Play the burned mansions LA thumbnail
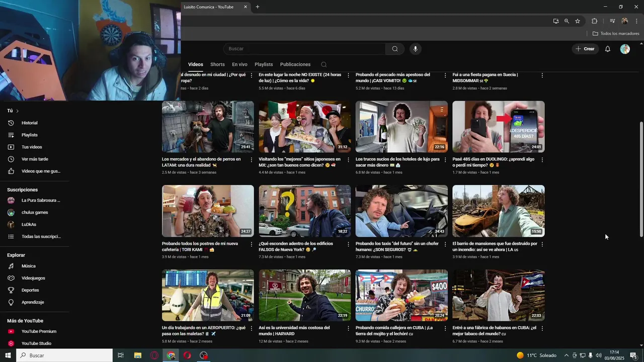The width and height of the screenshot is (644, 362). [498, 211]
